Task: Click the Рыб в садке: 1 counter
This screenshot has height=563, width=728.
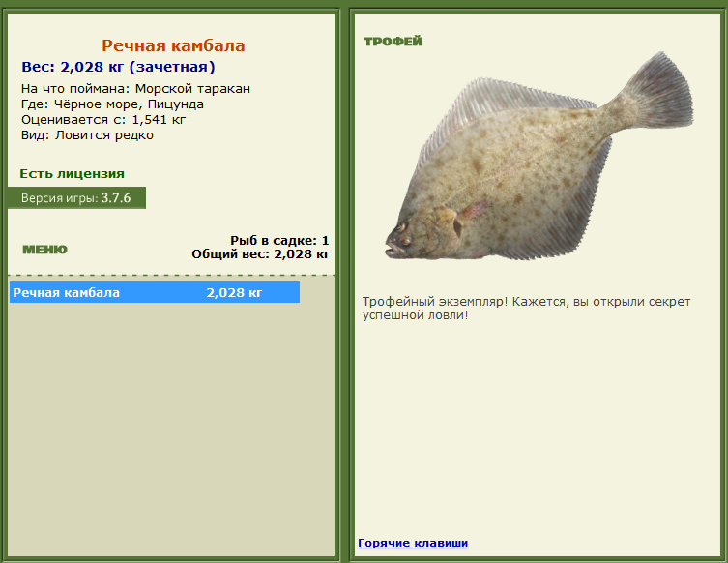Action: click(279, 241)
